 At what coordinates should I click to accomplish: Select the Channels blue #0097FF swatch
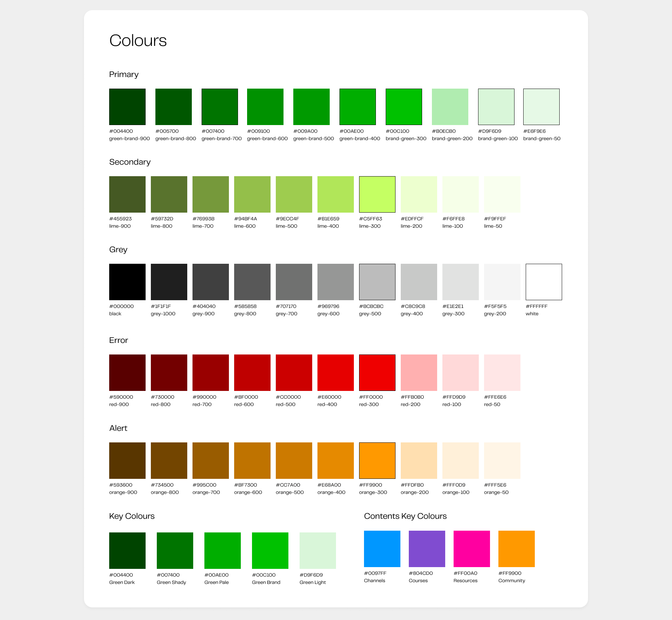coord(382,549)
